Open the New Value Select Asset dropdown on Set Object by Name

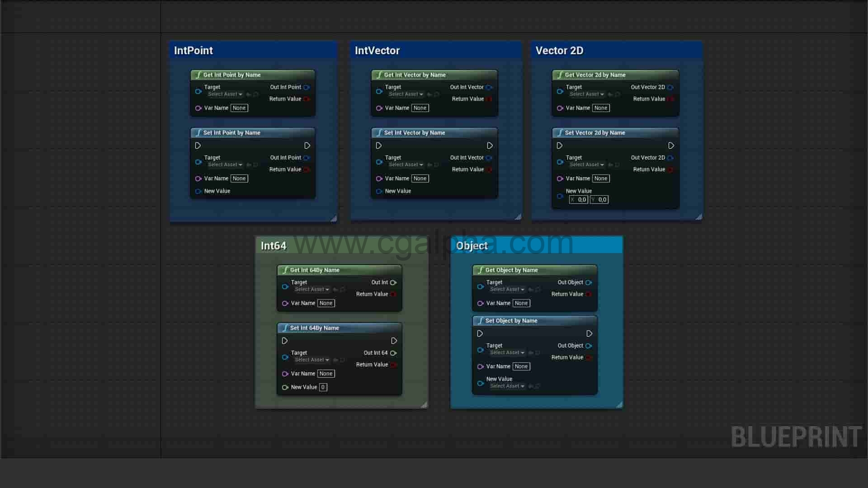point(507,386)
